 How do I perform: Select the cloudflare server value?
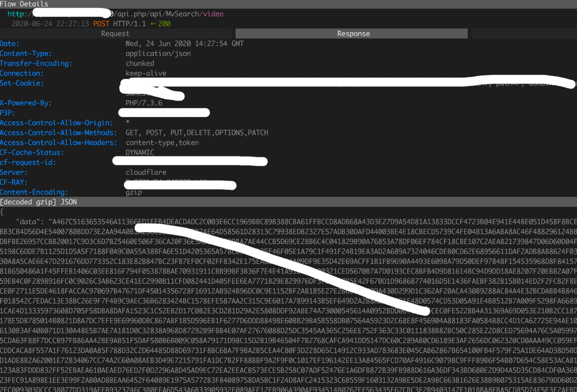146,172
